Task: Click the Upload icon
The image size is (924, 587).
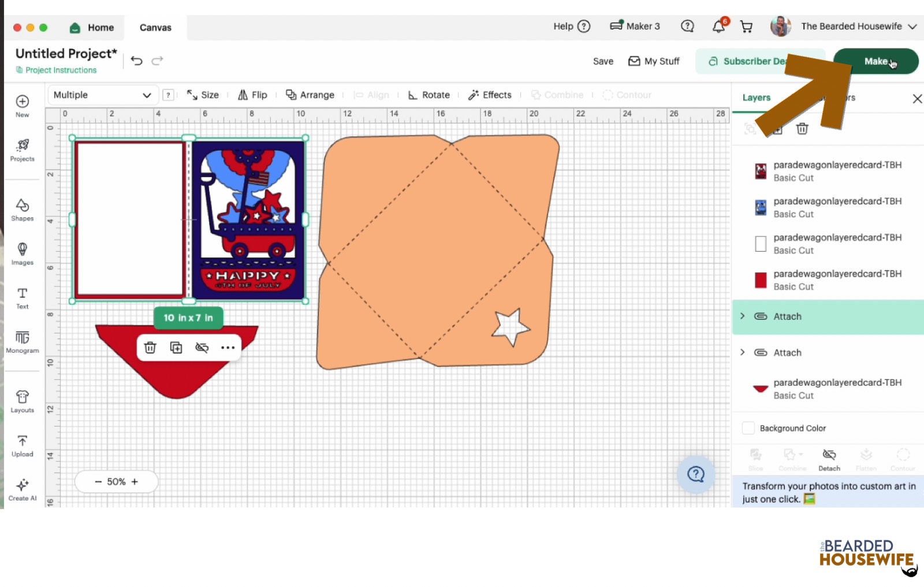Action: tap(23, 446)
